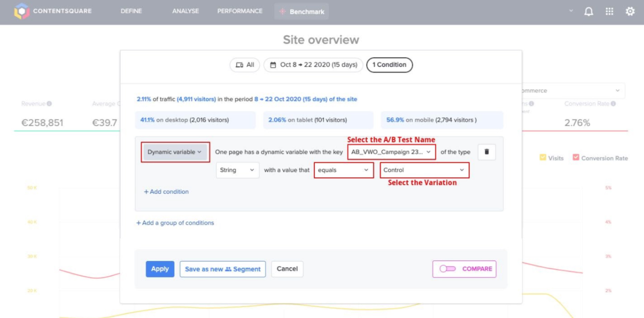Click the €258,851 revenue value
The width and height of the screenshot is (644, 318).
coord(42,123)
